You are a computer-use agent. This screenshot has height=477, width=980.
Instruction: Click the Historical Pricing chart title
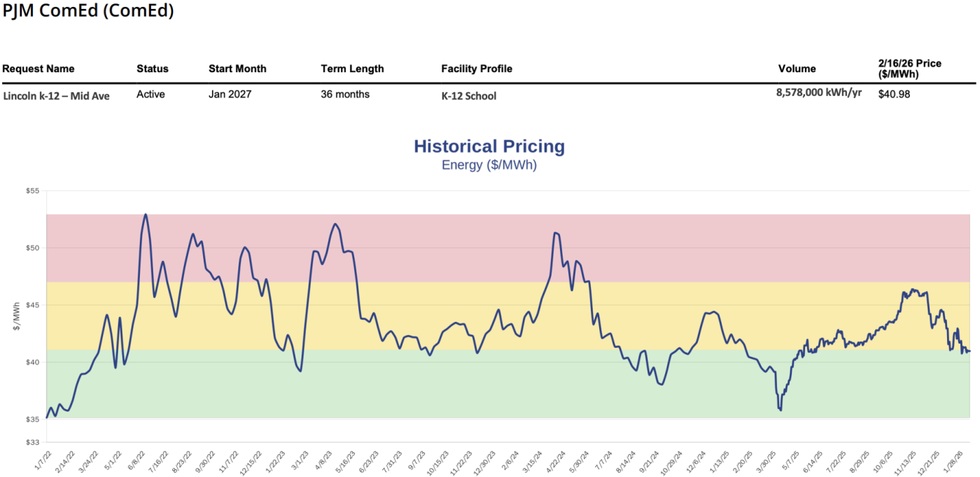(x=489, y=146)
